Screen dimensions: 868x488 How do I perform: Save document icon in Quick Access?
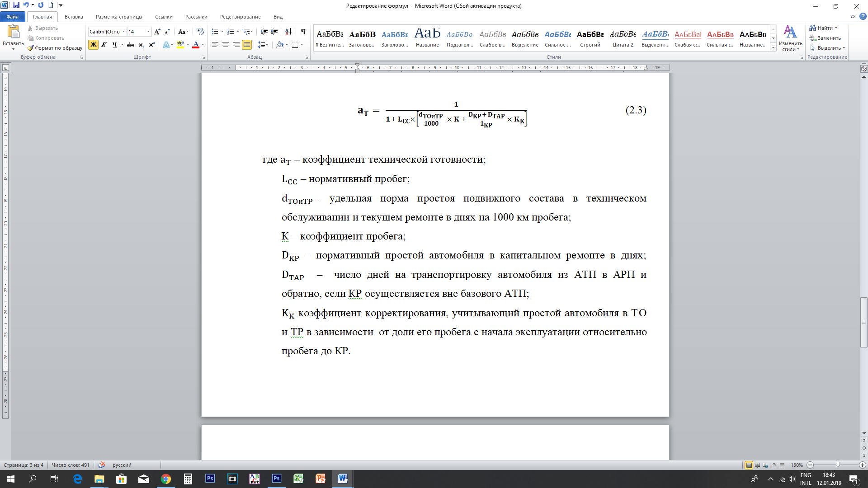tap(16, 5)
